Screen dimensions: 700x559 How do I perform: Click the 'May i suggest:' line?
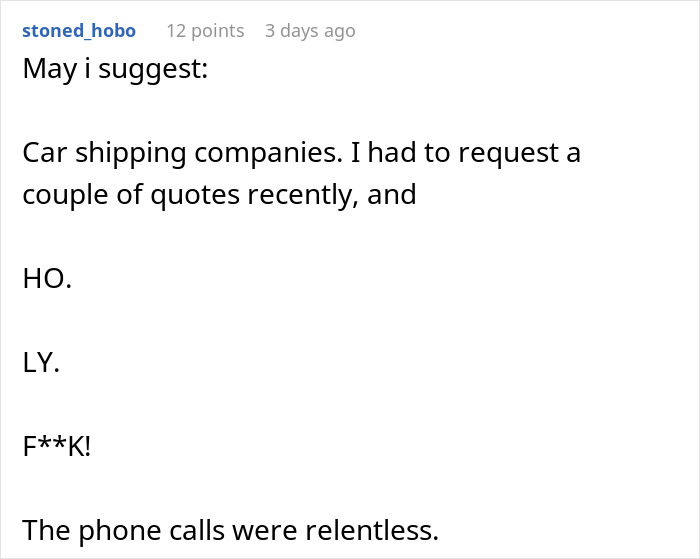point(114,72)
